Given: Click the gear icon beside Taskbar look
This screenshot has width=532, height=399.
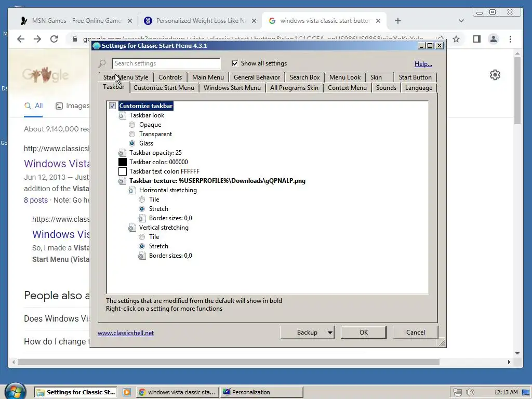Looking at the screenshot, I should [122, 116].
